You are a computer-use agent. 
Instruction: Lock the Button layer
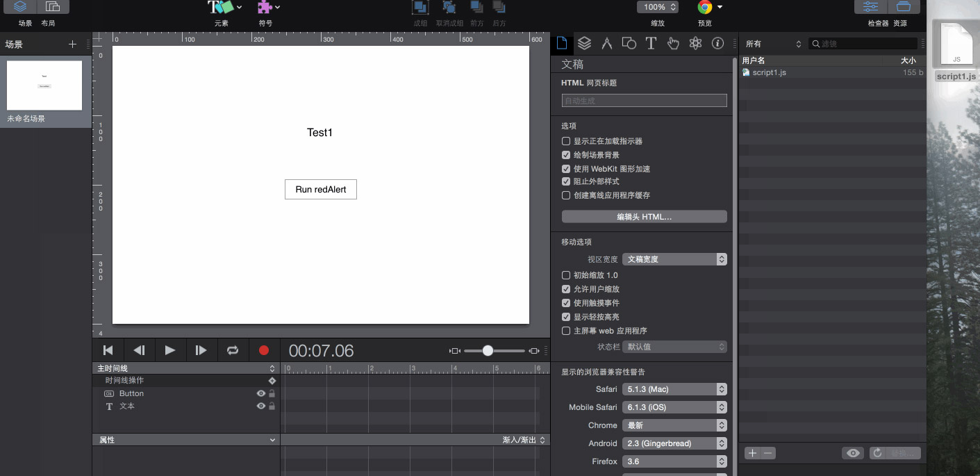pos(272,393)
